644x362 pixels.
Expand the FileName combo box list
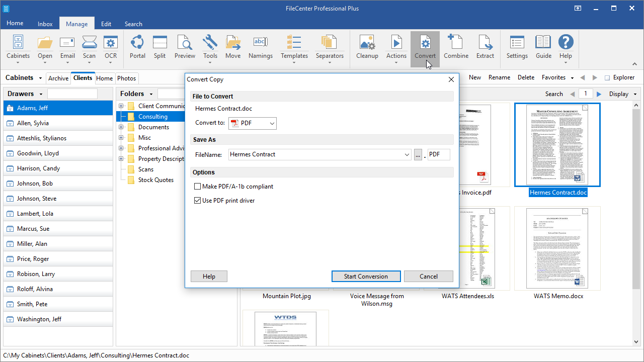(407, 155)
